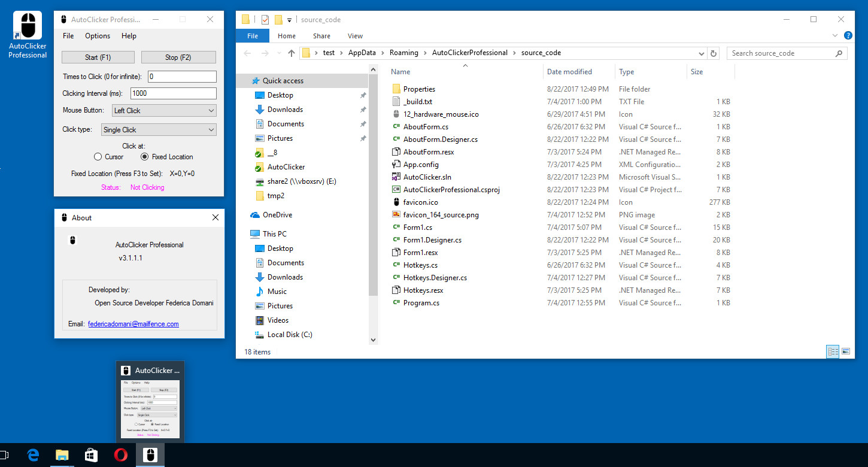Select share2 (\\vboxsrv) (E:) in sidebar

click(x=302, y=181)
